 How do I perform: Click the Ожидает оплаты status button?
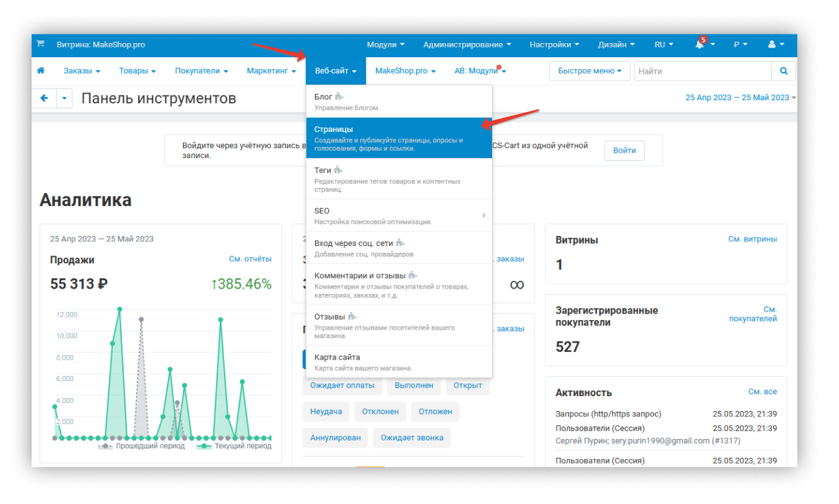click(342, 385)
